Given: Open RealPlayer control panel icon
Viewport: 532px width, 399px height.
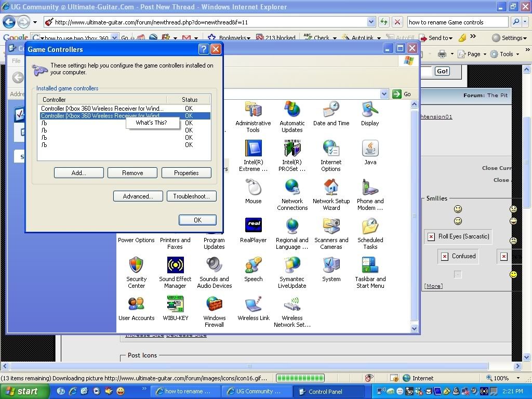Looking at the screenshot, I should click(253, 230).
